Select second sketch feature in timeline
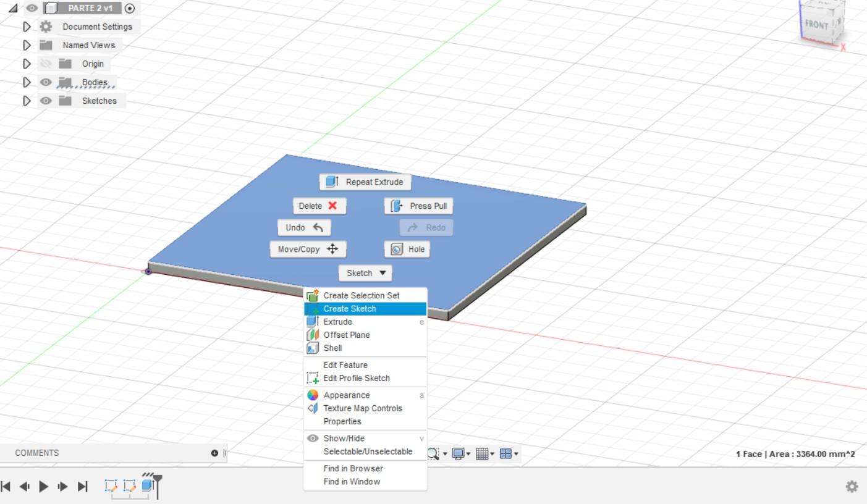 130,486
